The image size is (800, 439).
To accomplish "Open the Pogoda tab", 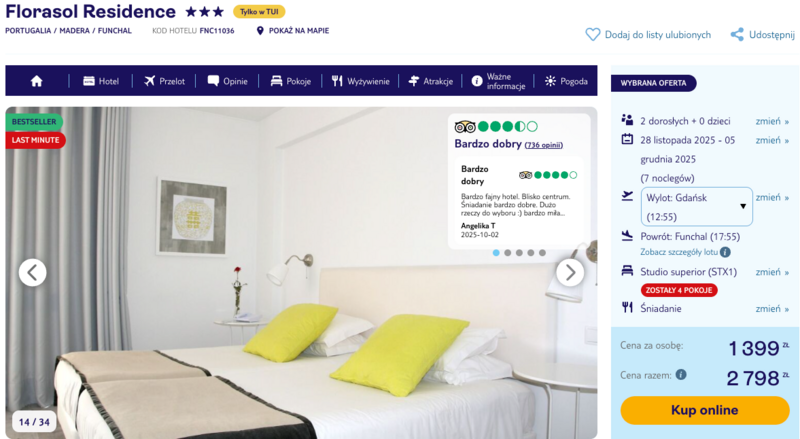I will (566, 81).
